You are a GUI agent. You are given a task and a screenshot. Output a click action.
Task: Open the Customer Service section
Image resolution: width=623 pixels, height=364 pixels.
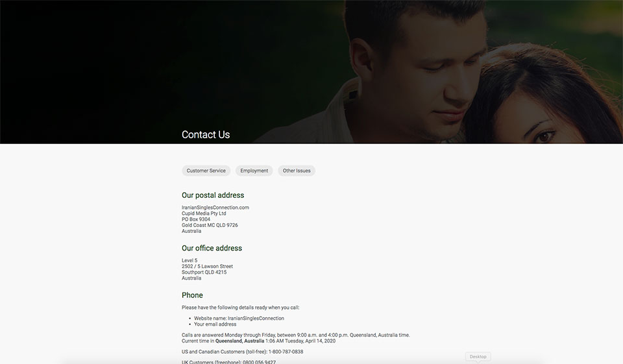tap(206, 171)
